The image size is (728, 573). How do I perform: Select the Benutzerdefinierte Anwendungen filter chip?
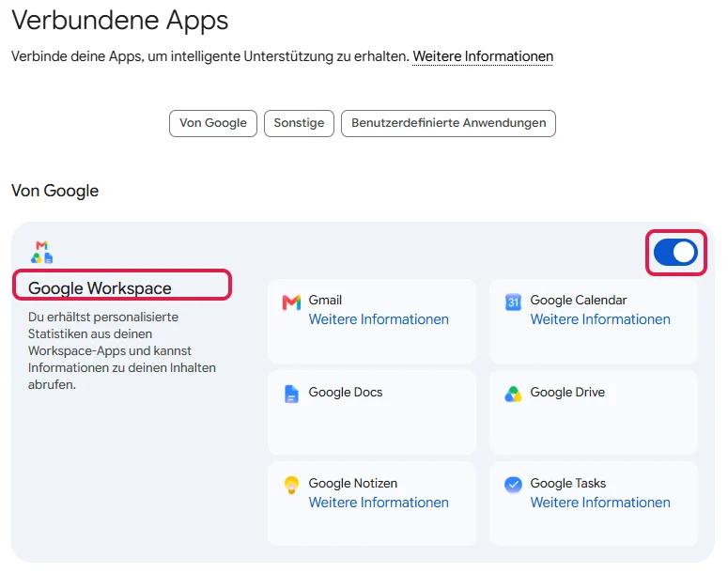pos(448,123)
